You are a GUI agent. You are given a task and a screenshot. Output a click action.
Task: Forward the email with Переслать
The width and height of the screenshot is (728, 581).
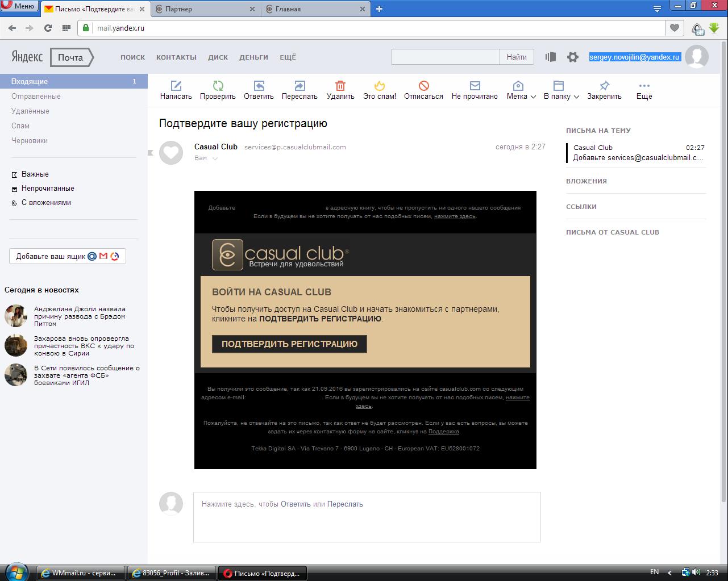[x=299, y=90]
